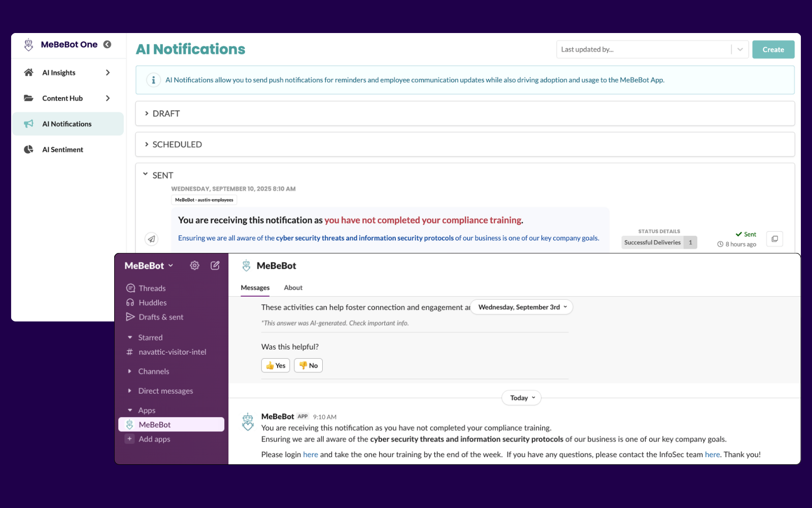The image size is (812, 508).
Task: Click the info icon in the banner
Action: pos(153,80)
